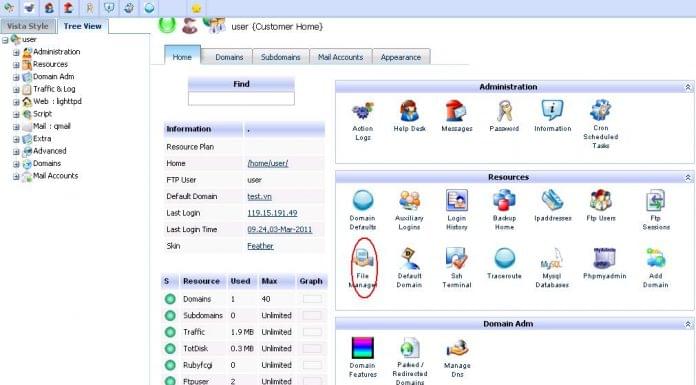
Task: Open Ftp Sessions icon
Action: click(656, 201)
